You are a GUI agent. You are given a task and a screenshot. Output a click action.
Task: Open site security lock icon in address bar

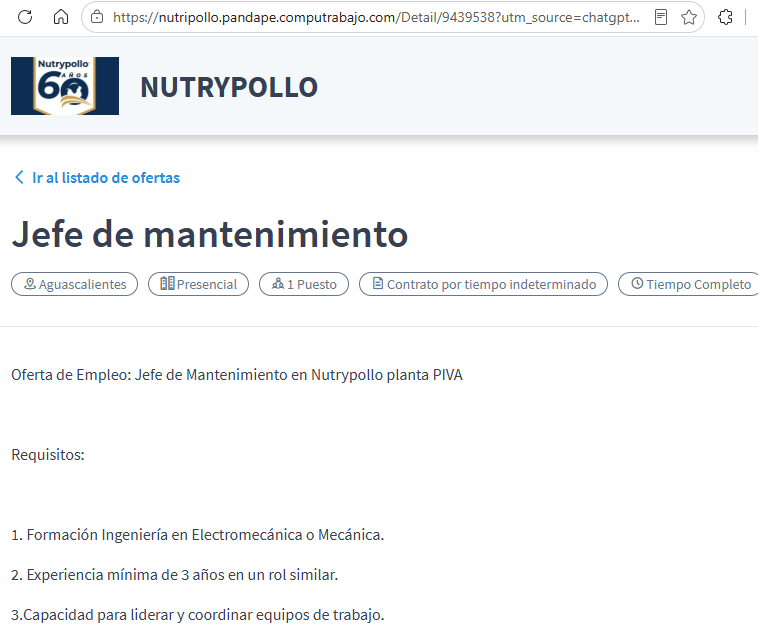[97, 17]
